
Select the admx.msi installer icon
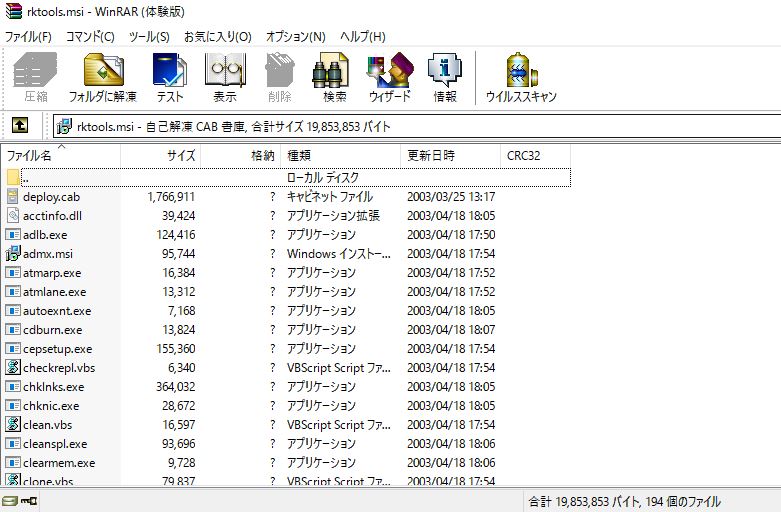point(12,253)
